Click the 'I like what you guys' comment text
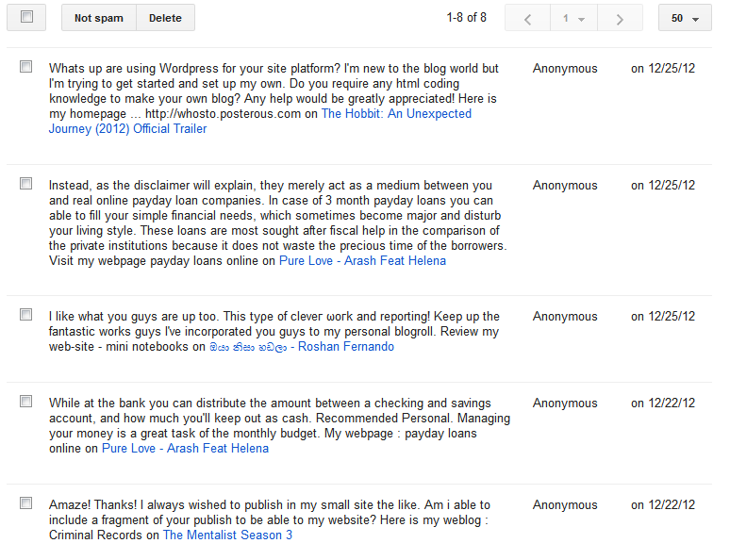The image size is (730, 560). click(274, 332)
